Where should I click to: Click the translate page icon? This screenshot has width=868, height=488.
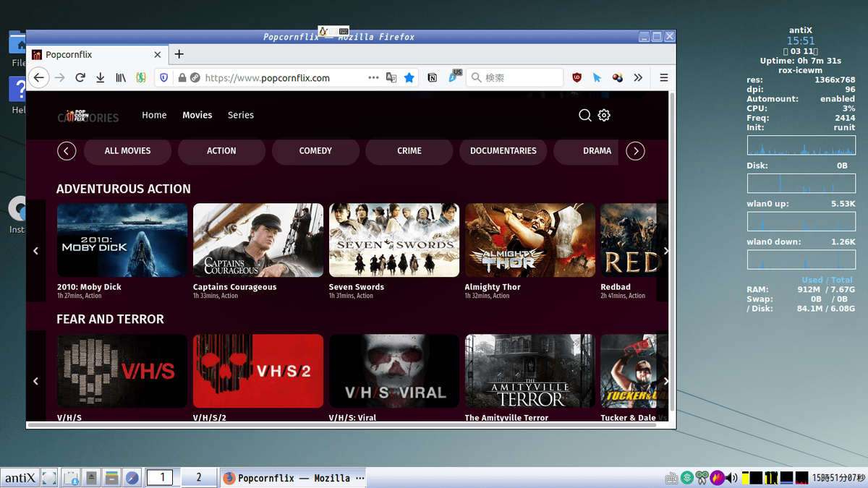[391, 77]
